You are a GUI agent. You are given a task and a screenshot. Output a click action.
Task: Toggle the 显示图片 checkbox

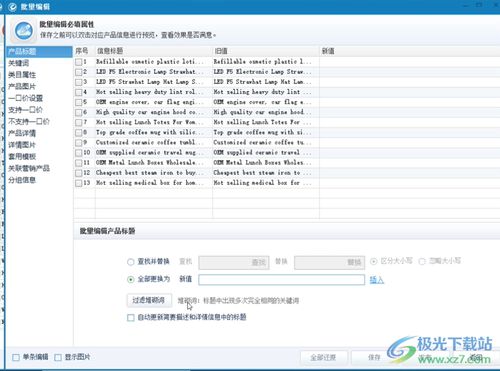pyautogui.click(x=58, y=357)
